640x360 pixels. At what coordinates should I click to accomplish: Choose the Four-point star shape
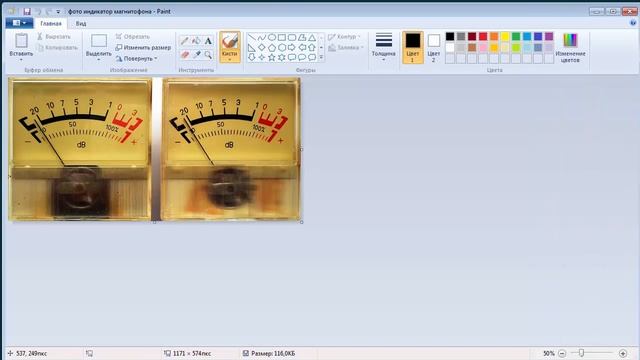(262, 58)
